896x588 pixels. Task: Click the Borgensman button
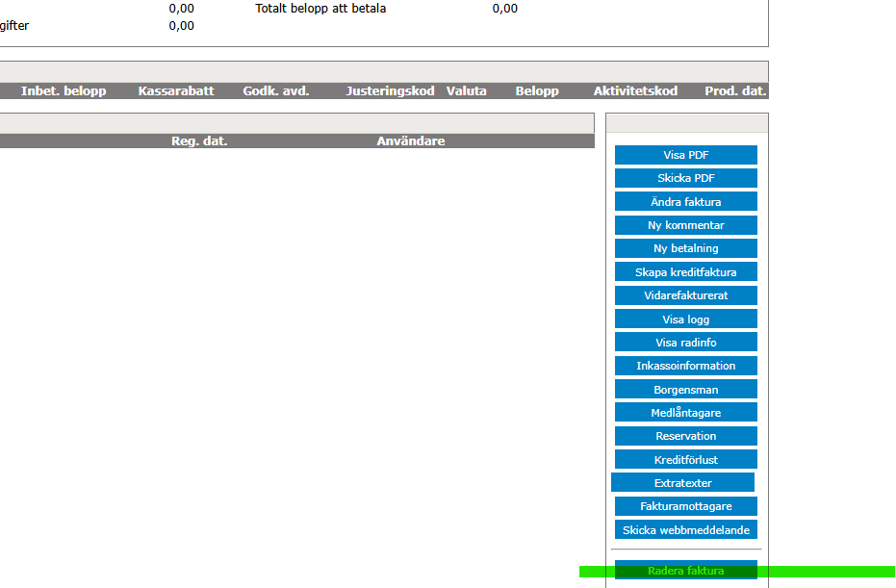click(x=685, y=390)
